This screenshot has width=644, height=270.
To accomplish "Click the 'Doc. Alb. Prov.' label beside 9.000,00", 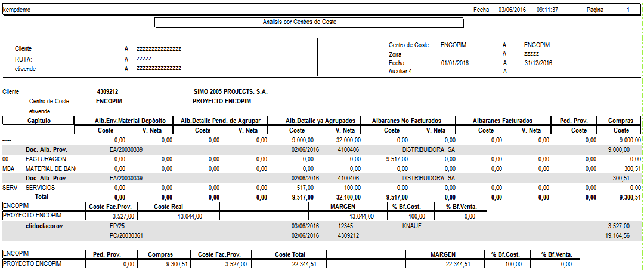I will (47, 149).
